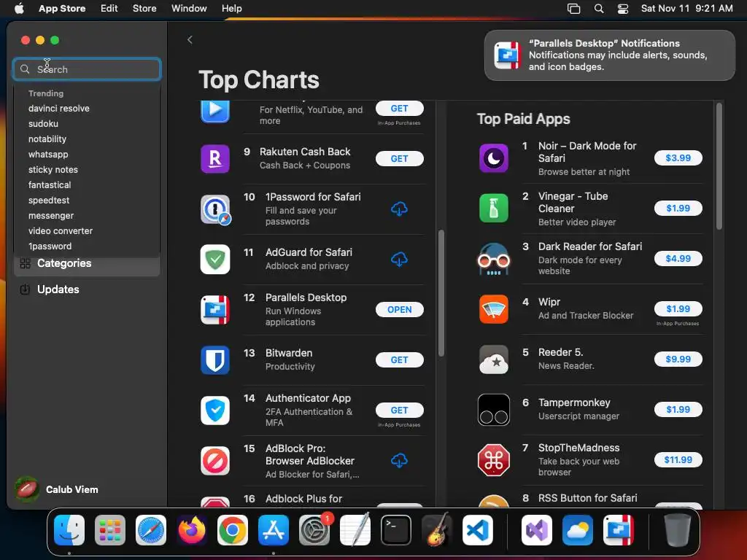Open Terminal from the dock

coord(396,530)
